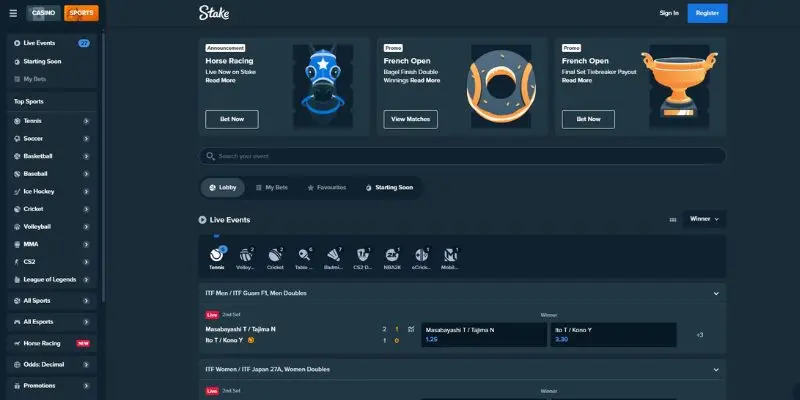The height and width of the screenshot is (400, 800).
Task: Click the horse racing promo thumbnail image
Action: (x=323, y=86)
